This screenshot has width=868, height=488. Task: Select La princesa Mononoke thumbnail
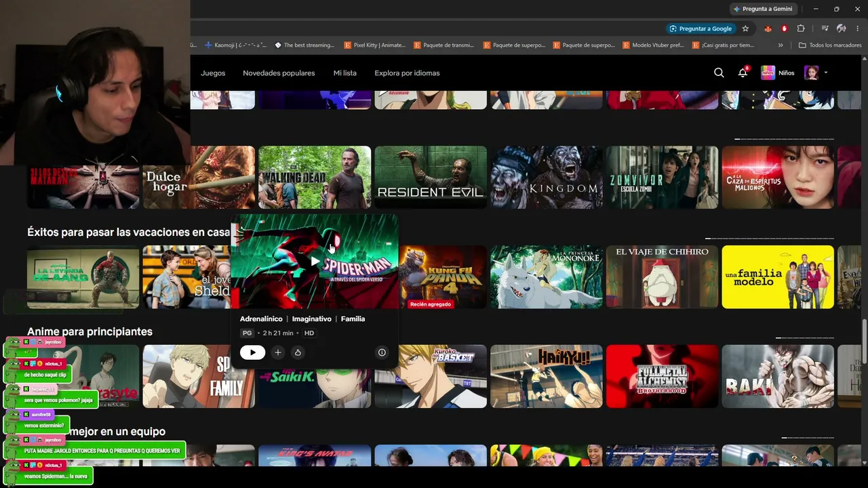coord(547,277)
